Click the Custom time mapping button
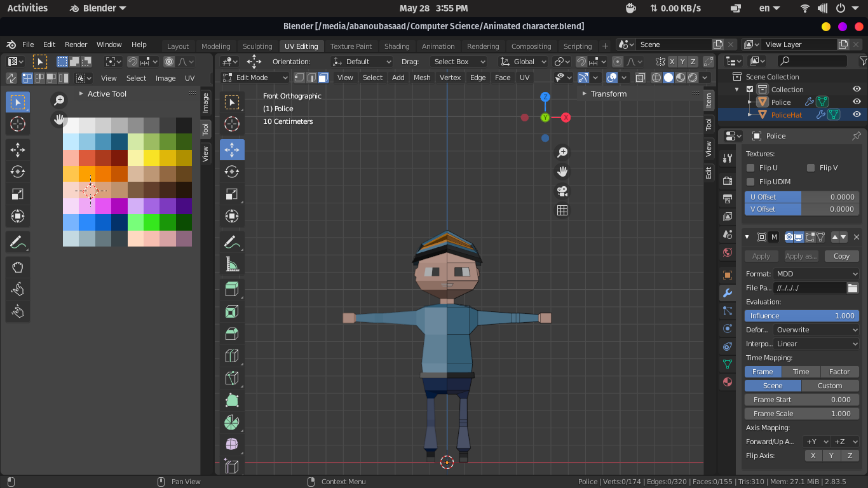This screenshot has width=868, height=488. click(x=830, y=386)
